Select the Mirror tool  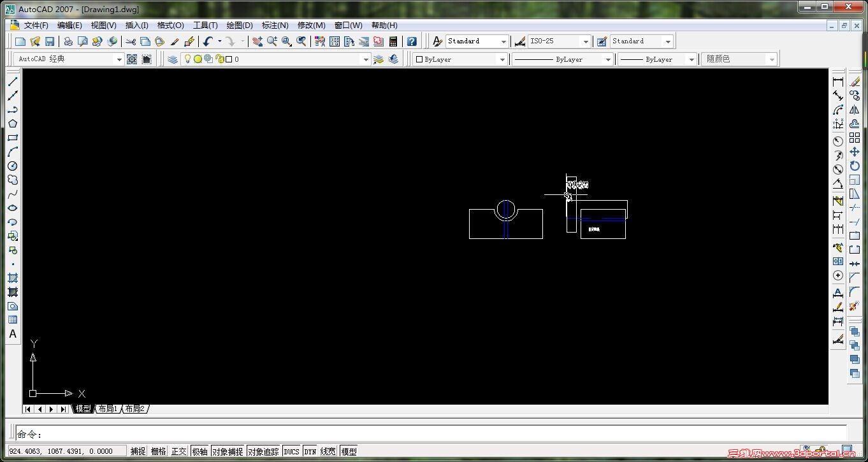[855, 110]
